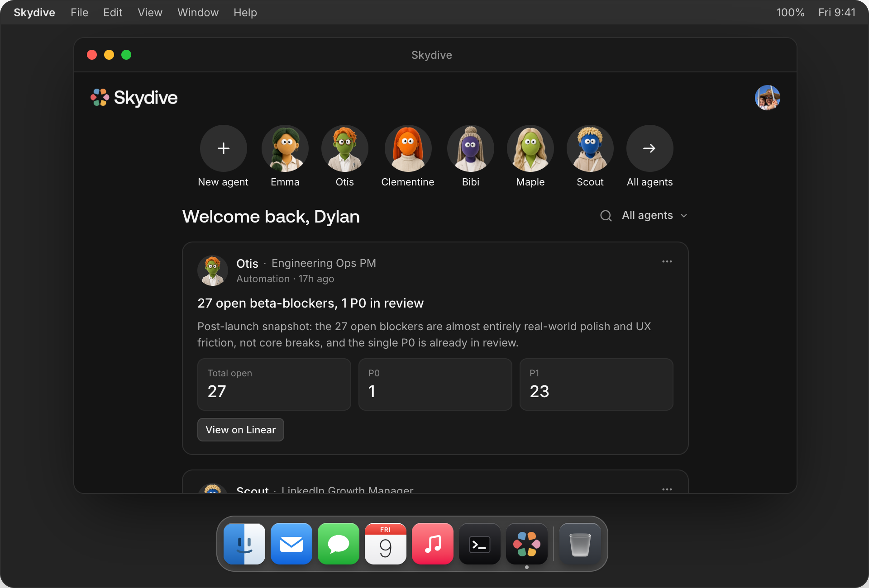Select the P1 23 stat tile
Screen dimensions: 869x588
coord(597,384)
